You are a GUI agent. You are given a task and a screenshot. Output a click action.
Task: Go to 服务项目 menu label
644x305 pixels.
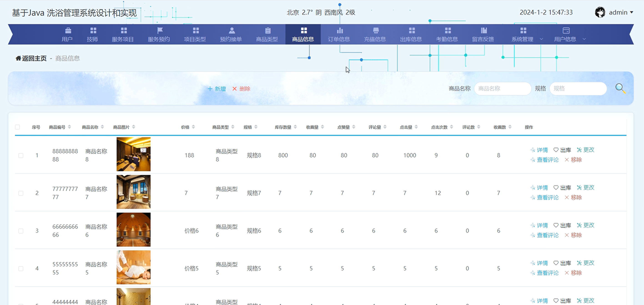click(123, 39)
